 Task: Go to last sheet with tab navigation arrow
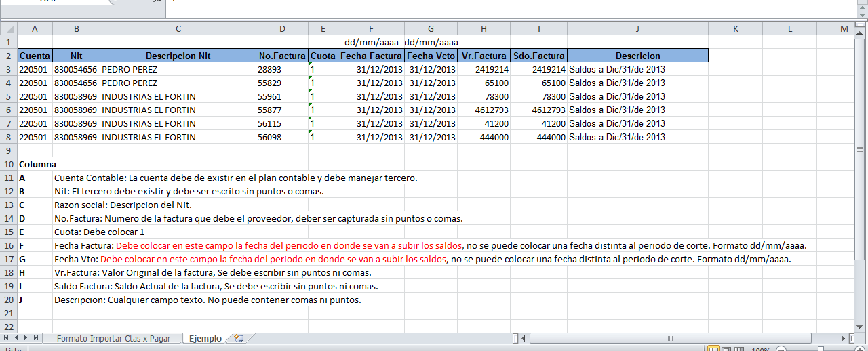coord(36,337)
